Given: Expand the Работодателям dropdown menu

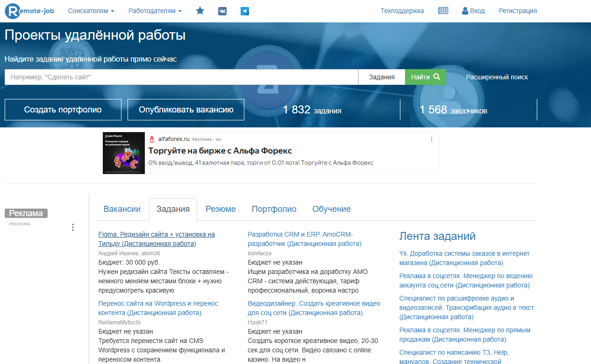Looking at the screenshot, I should coord(155,11).
